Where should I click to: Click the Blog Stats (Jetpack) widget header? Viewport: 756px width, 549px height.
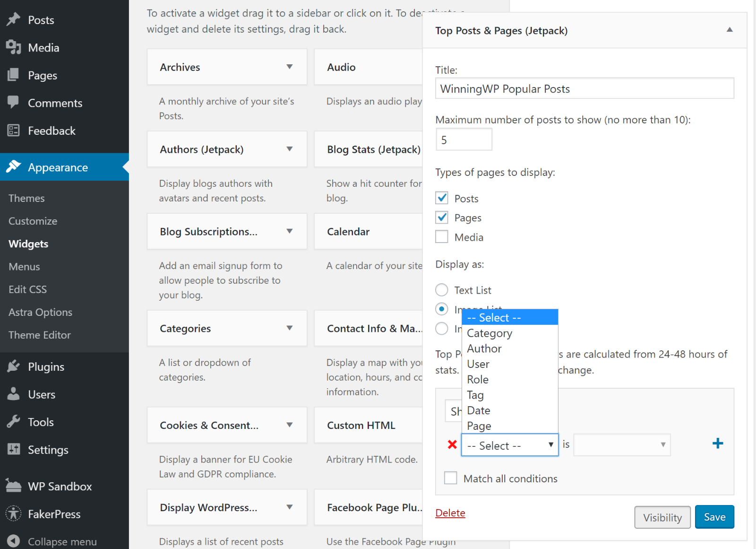coord(368,149)
